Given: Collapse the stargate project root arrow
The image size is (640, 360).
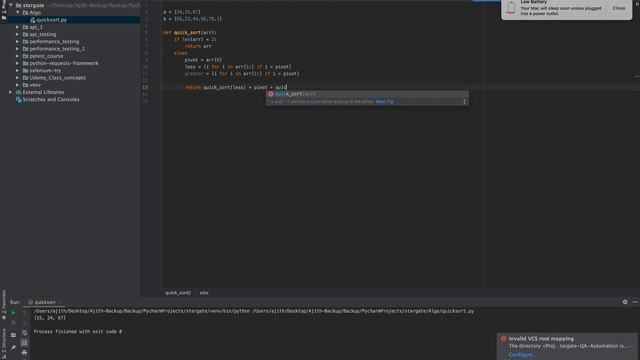Looking at the screenshot, I should 11,5.
